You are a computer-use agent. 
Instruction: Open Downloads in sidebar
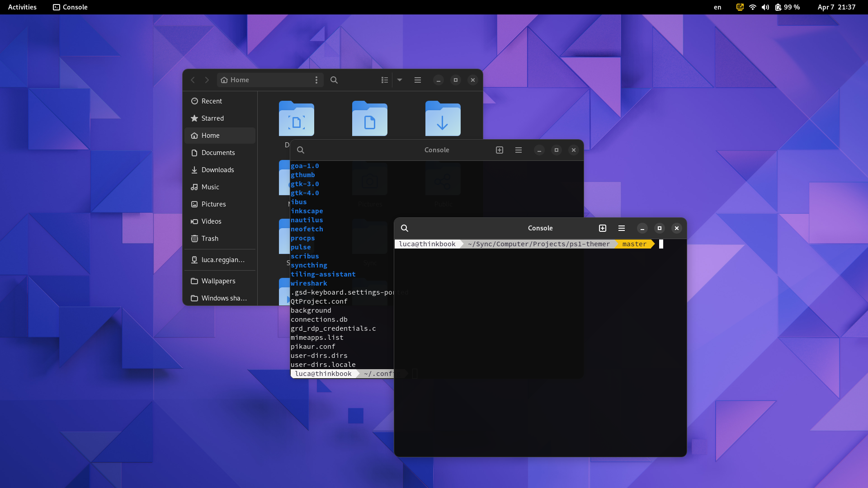click(217, 170)
